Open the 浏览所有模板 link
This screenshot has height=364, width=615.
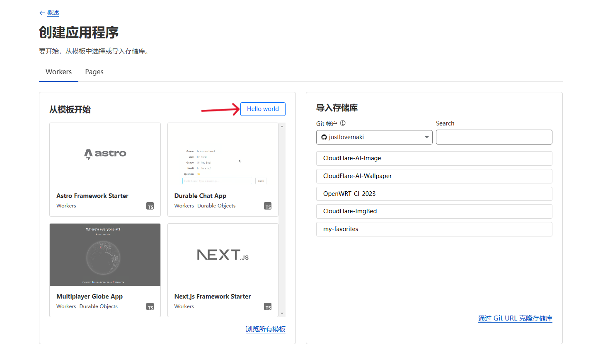click(266, 329)
